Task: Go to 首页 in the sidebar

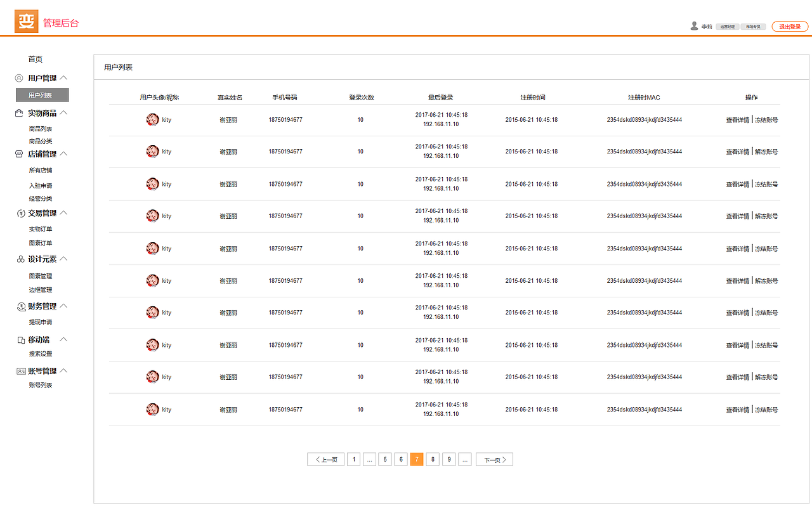Action: (x=35, y=59)
